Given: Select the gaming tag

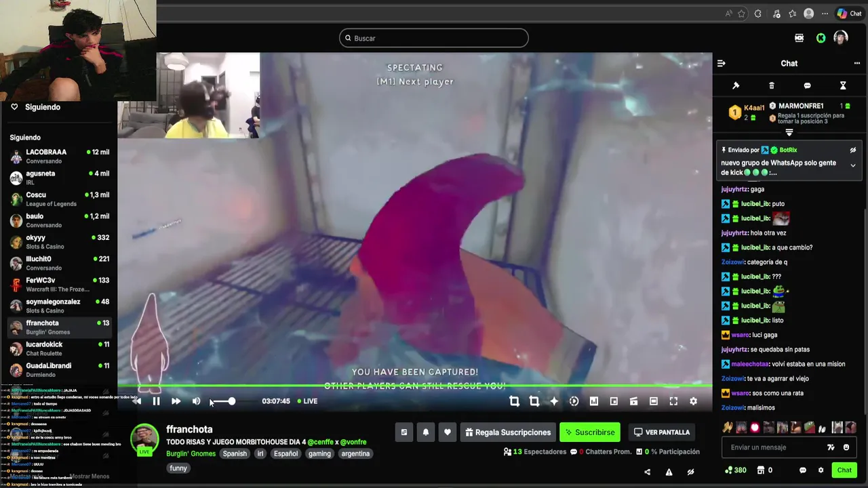Looking at the screenshot, I should coord(319,453).
